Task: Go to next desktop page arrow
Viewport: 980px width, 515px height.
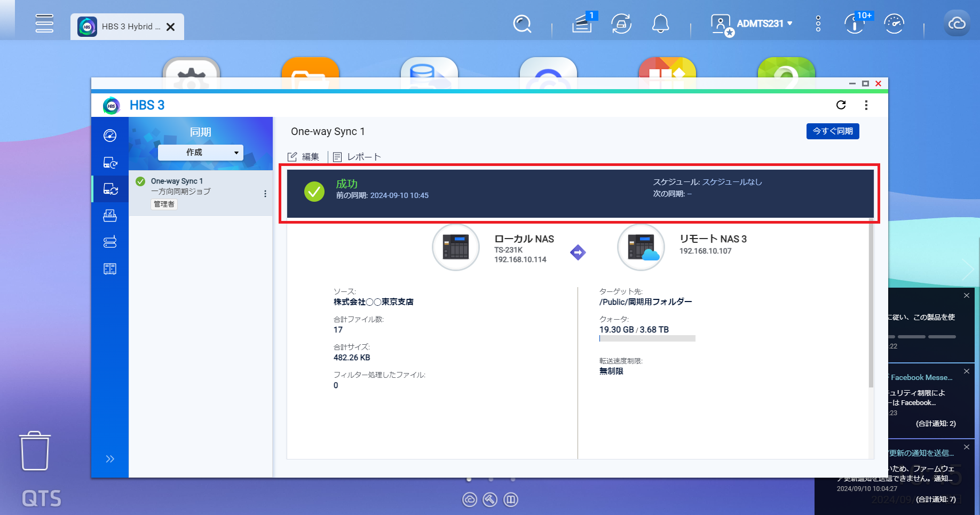Action: (968, 270)
